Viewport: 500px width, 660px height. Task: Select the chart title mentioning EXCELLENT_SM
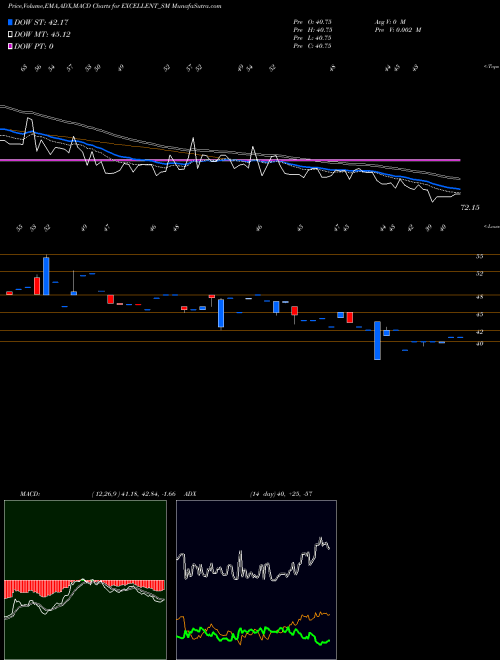[x=114, y=6]
